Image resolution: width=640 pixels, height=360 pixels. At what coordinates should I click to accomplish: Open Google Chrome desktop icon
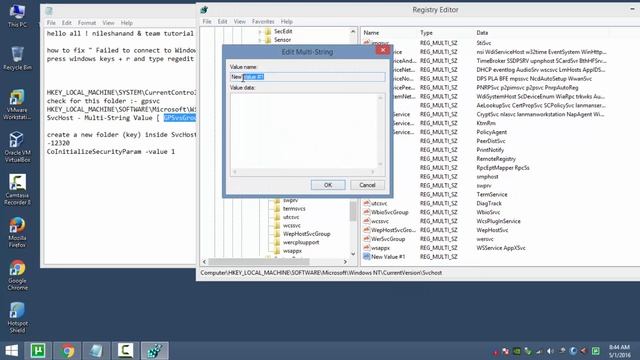pyautogui.click(x=17, y=276)
